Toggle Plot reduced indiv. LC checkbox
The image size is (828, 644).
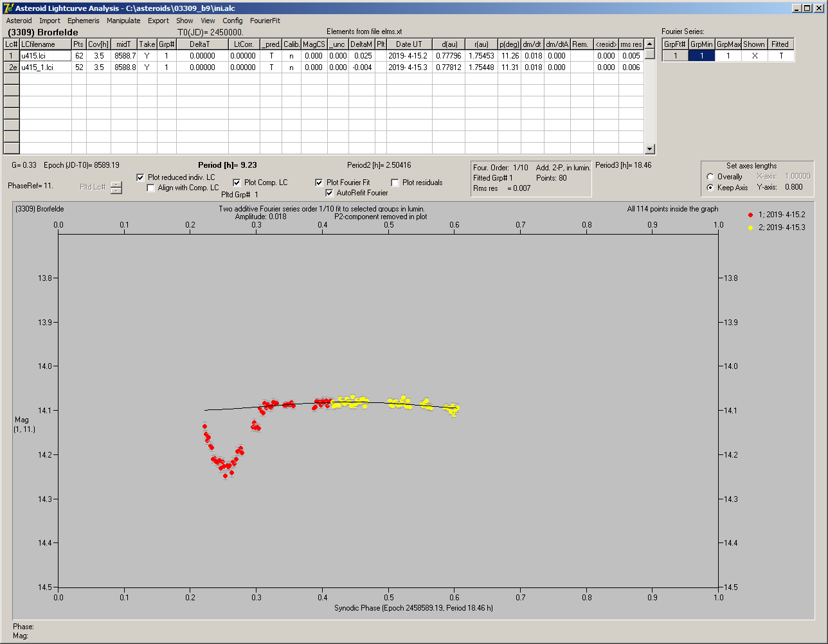point(141,177)
